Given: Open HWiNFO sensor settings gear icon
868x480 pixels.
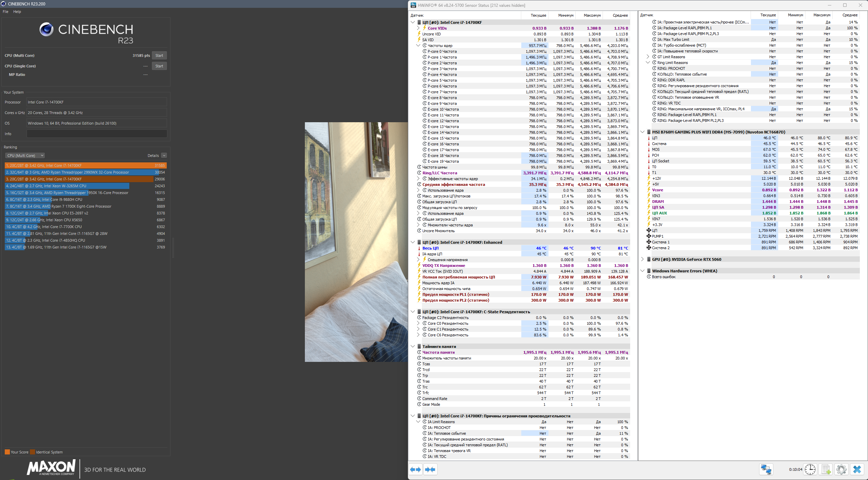Looking at the screenshot, I should click(841, 469).
